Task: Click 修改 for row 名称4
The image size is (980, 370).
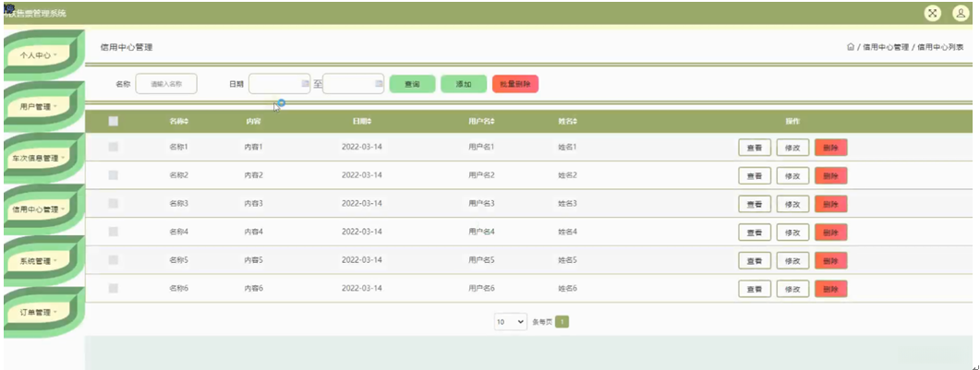Action: (792, 233)
